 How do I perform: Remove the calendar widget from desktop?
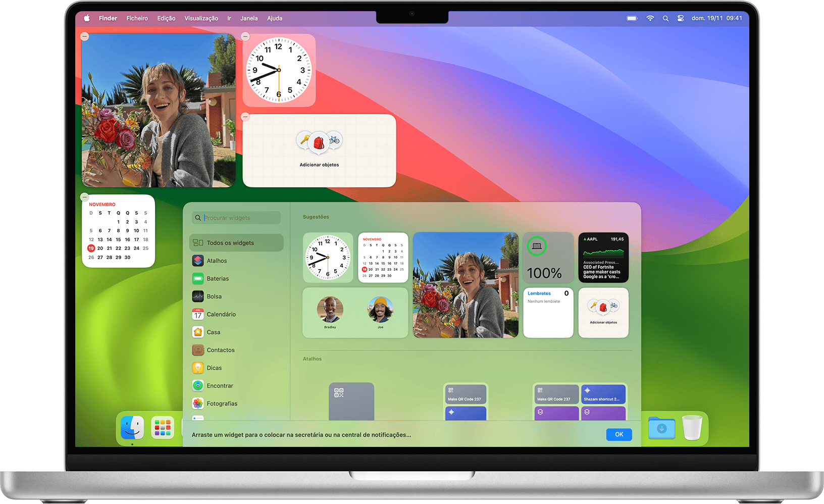85,197
